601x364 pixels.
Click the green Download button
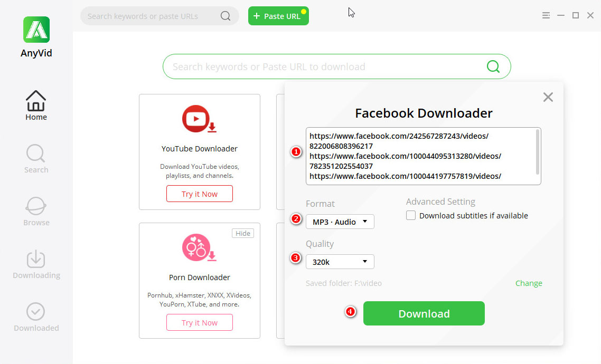click(424, 313)
